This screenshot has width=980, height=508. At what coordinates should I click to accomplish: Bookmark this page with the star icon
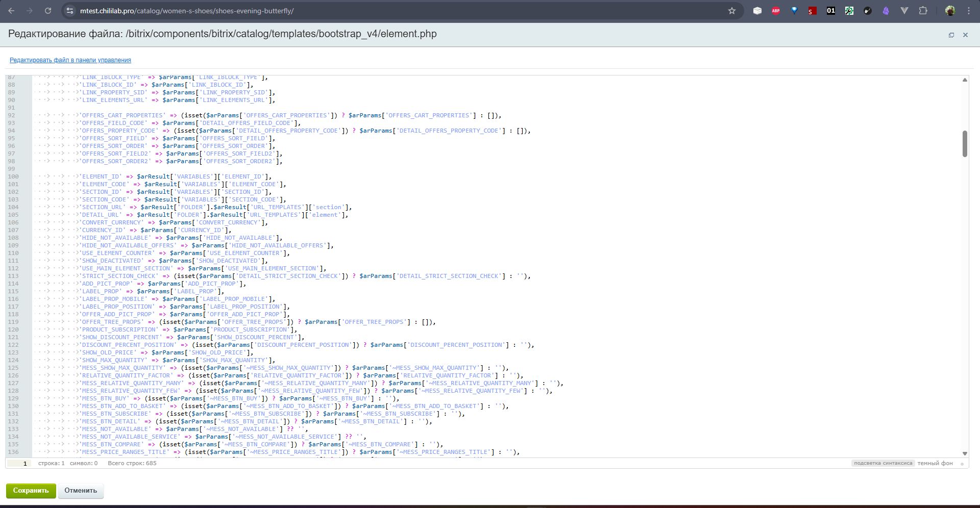pos(731,11)
